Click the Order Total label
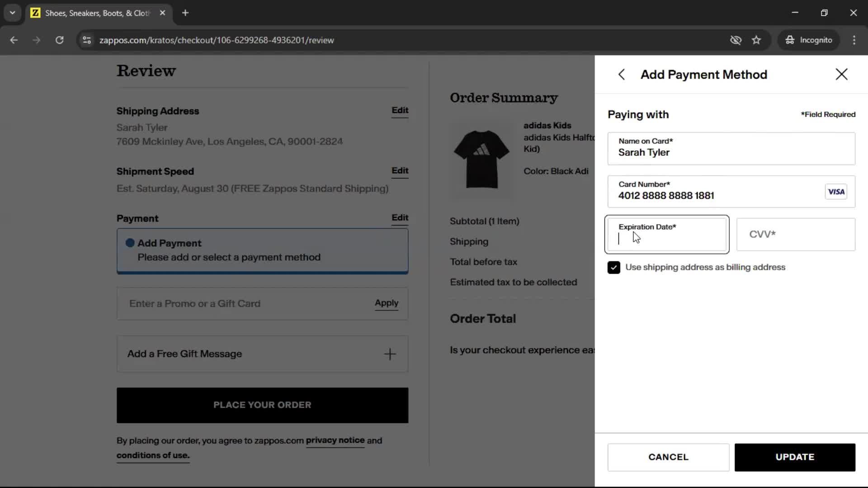Screen dimensions: 868x488 tap(482, 319)
